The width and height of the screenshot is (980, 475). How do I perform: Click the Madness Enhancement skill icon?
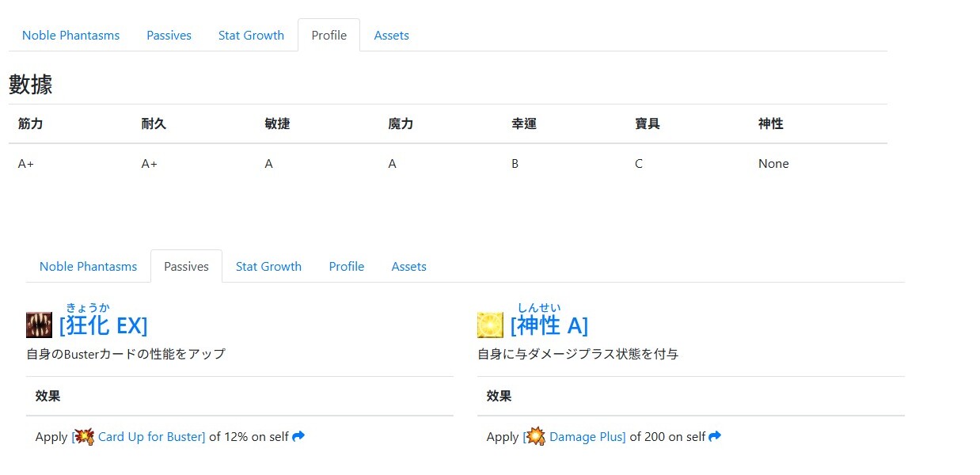39,325
